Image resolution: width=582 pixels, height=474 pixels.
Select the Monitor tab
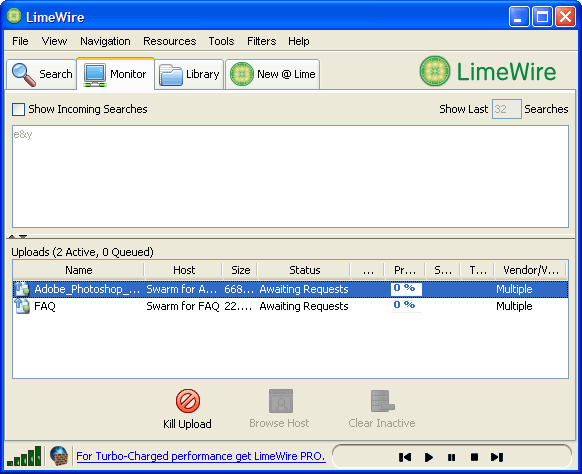tap(115, 74)
